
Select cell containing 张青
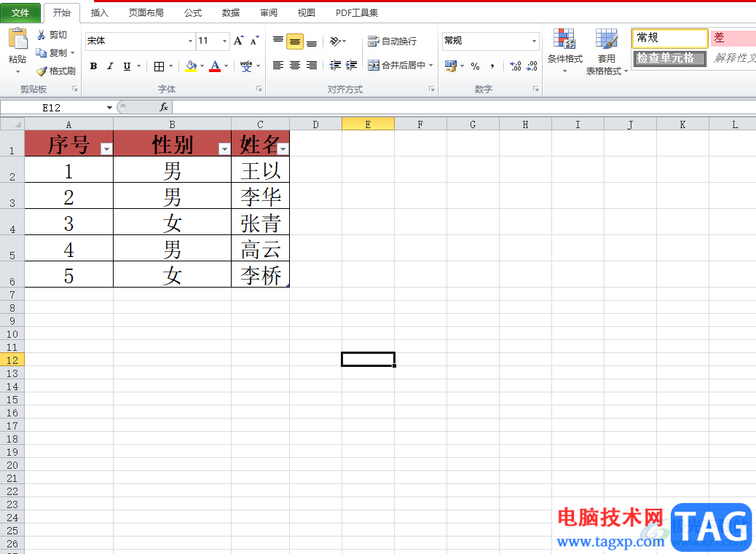coord(260,222)
